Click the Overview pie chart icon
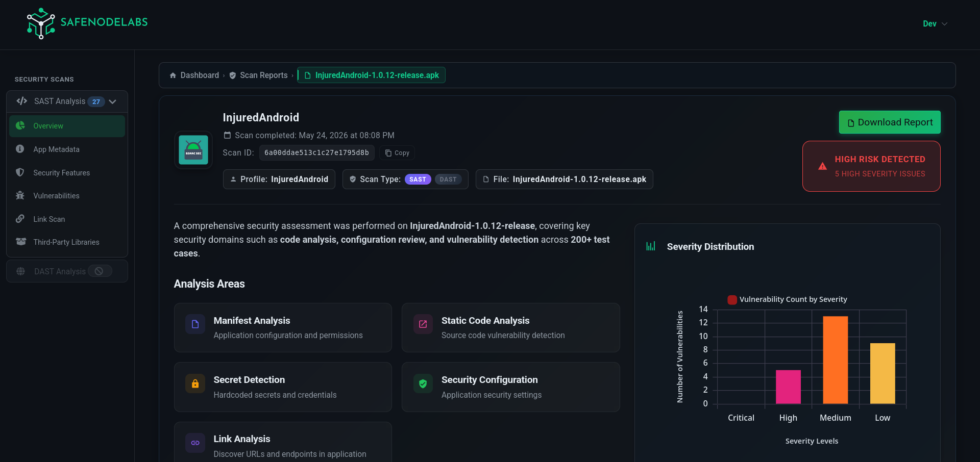 point(20,125)
